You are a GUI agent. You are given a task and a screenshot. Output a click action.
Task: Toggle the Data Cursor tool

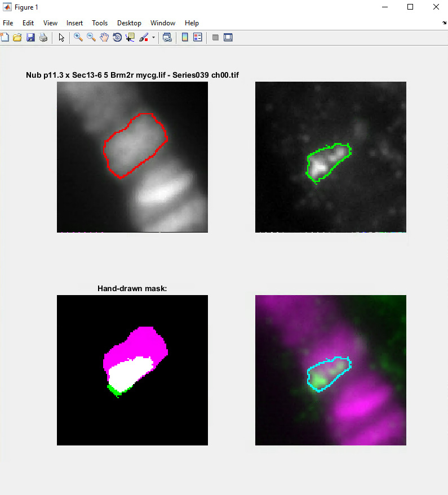tap(130, 37)
